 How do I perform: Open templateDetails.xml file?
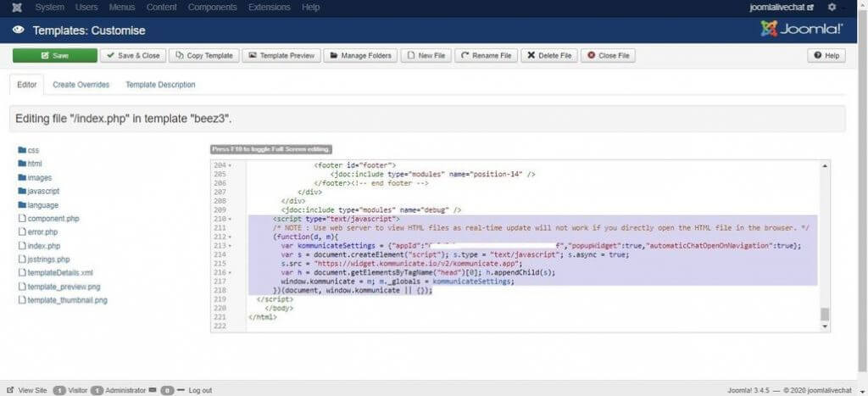pyautogui.click(x=56, y=273)
